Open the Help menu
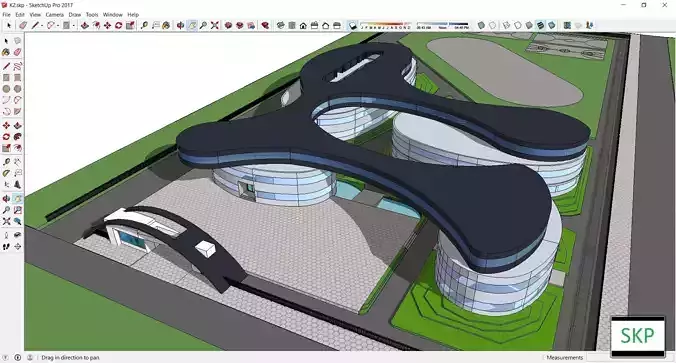The height and width of the screenshot is (363, 676). 133,15
